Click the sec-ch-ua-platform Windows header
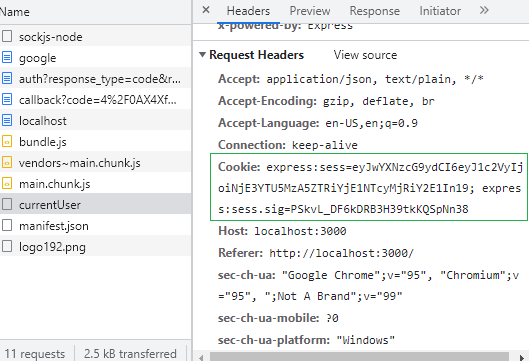 tap(306, 340)
